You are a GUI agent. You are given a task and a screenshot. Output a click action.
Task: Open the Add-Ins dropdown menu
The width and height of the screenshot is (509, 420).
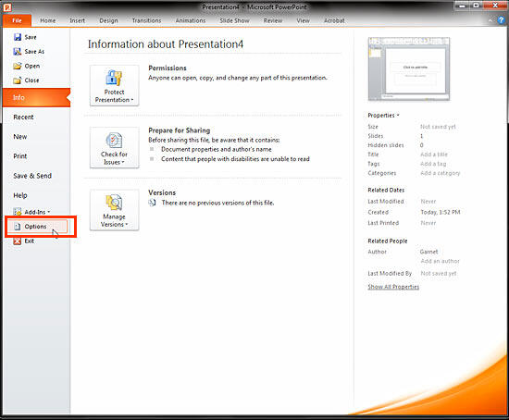point(31,212)
